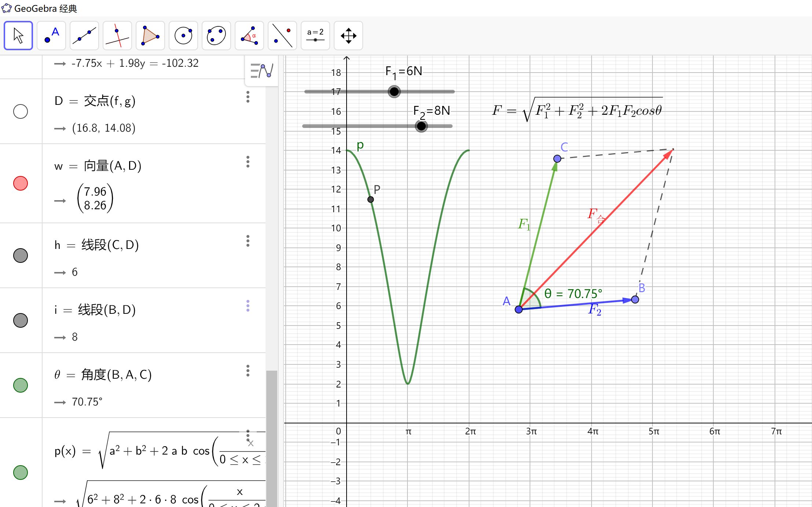This screenshot has width=812, height=507.
Task: Open three-dot menu for angle θ row
Action: [248, 371]
